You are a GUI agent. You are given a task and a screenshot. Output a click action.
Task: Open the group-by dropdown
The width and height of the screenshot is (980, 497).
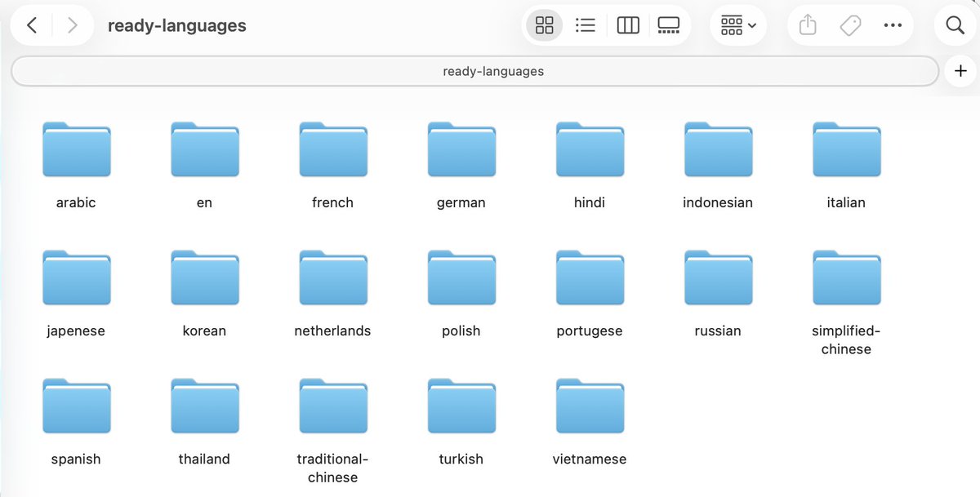click(x=738, y=25)
